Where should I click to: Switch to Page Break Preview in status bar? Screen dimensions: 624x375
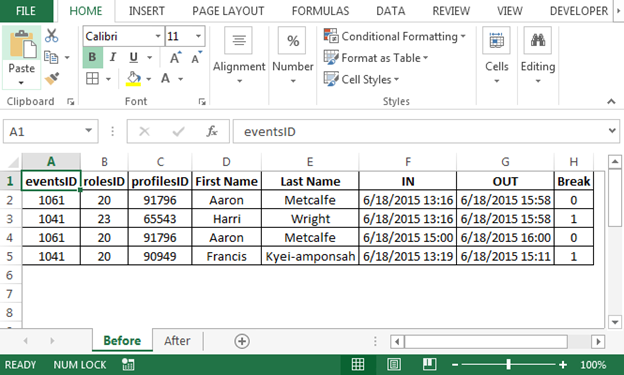point(429,364)
